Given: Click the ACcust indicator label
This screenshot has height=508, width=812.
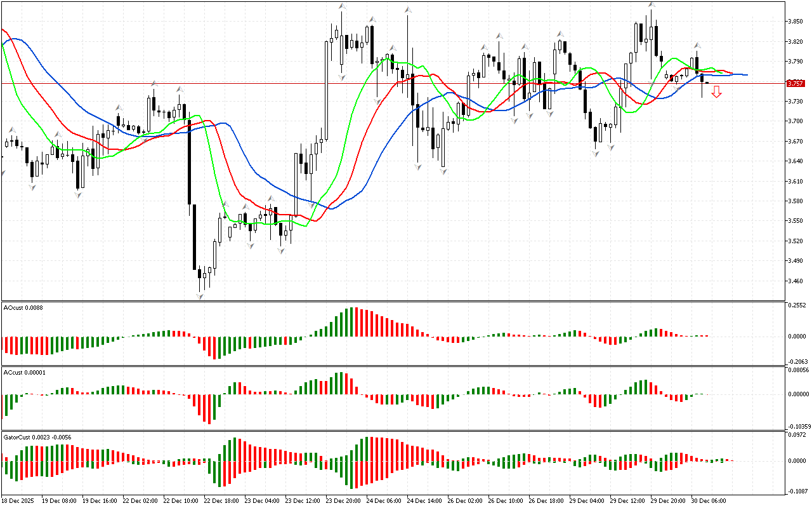Looking at the screenshot, I should 25,373.
